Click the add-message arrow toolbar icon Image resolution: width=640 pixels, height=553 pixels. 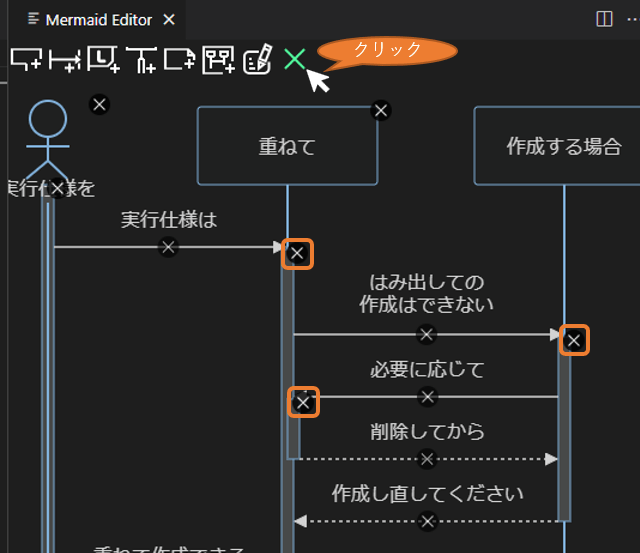coord(64,60)
